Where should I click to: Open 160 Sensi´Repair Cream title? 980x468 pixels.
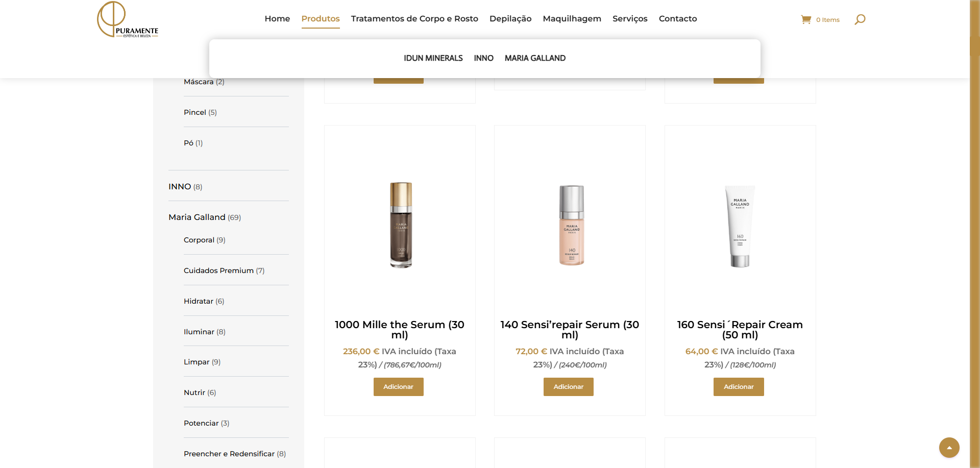(740, 330)
